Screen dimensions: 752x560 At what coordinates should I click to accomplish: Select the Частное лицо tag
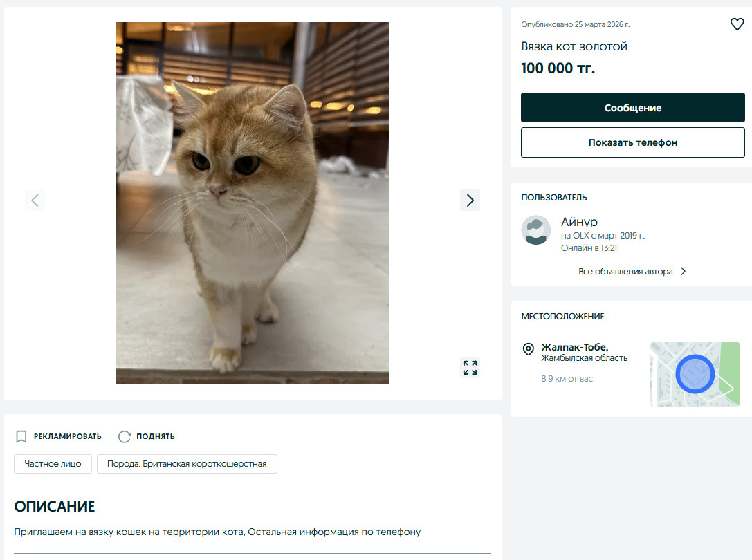tap(53, 464)
